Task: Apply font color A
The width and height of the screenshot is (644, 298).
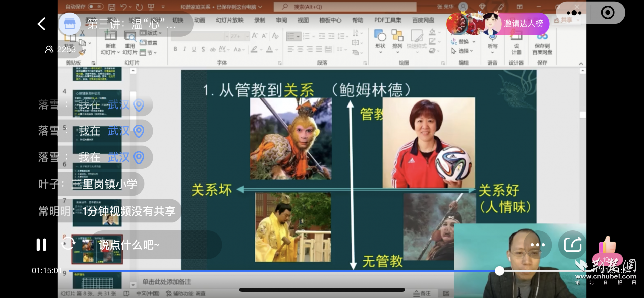Action: point(269,49)
